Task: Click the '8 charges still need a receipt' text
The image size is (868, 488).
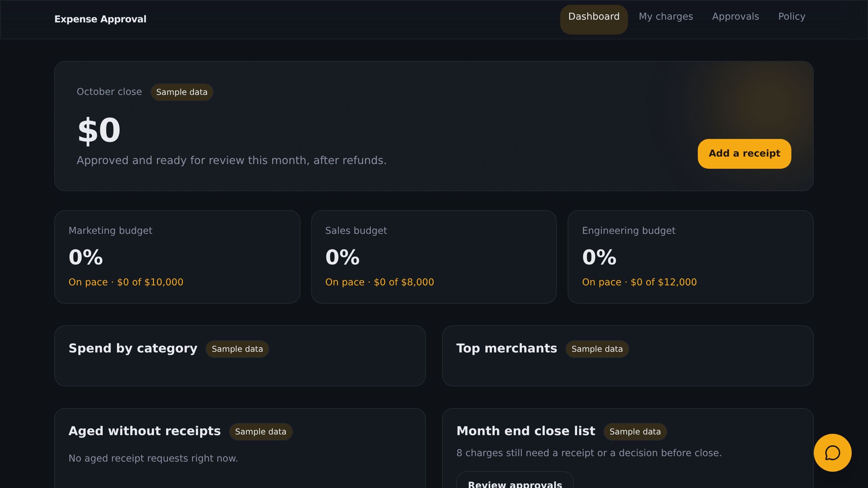Action: 589,453
